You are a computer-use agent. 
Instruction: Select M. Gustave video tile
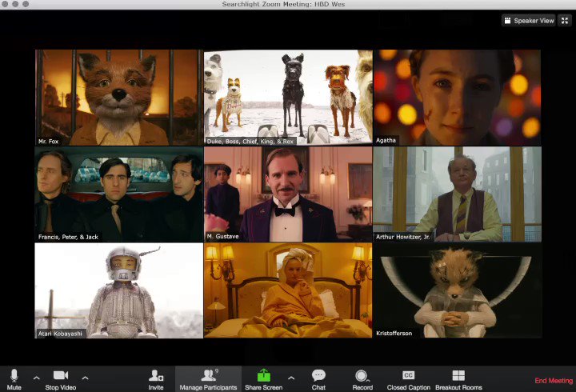tap(288, 194)
